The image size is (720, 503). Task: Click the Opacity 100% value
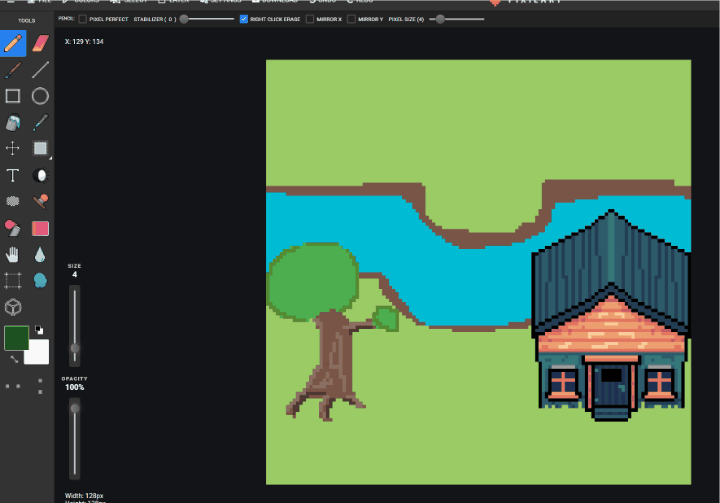pyautogui.click(x=74, y=387)
